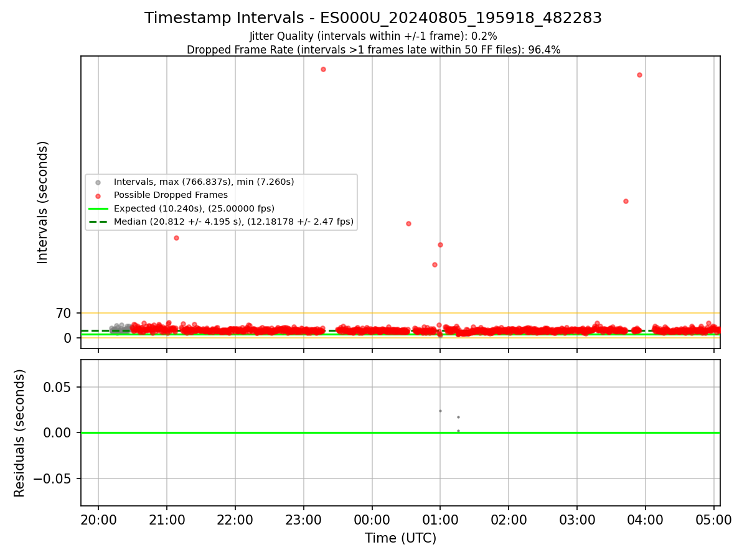Screen dimensions: 747x560
Task: Click the red outlier point just before 01:00
Action: click(435, 264)
